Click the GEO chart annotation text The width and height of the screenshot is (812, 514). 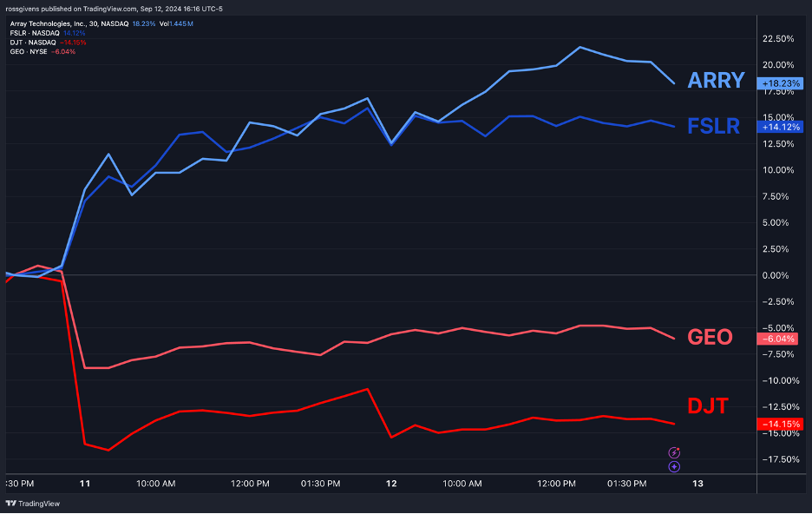[710, 337]
